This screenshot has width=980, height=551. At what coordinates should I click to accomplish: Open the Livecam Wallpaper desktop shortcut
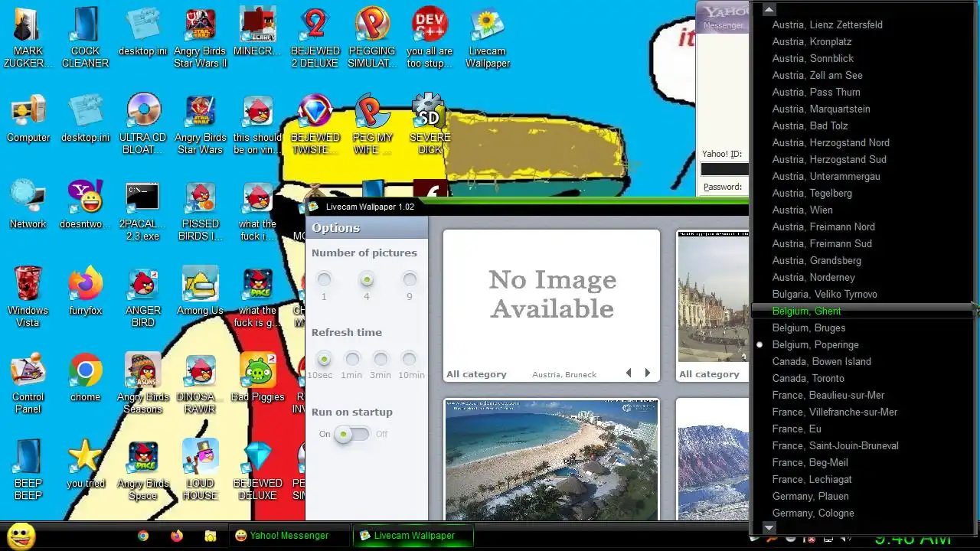[487, 38]
